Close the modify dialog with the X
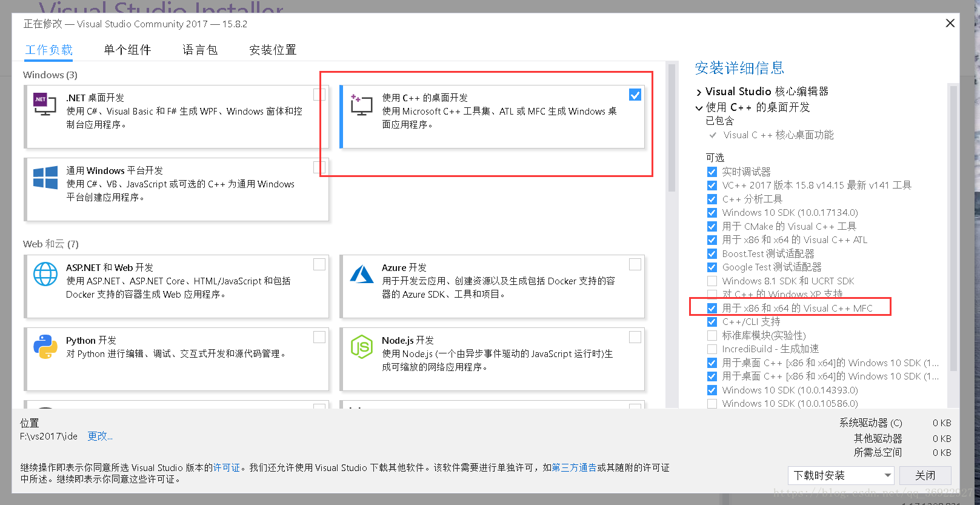980x505 pixels. (x=950, y=23)
